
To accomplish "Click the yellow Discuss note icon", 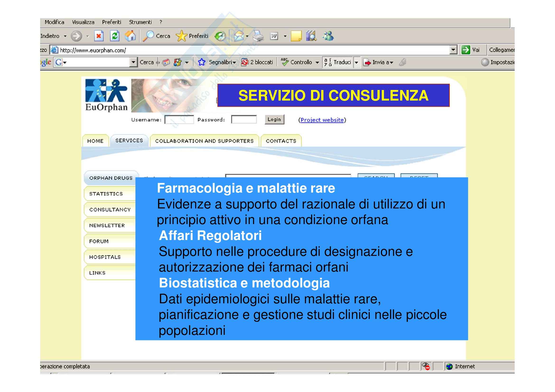I will click(296, 36).
